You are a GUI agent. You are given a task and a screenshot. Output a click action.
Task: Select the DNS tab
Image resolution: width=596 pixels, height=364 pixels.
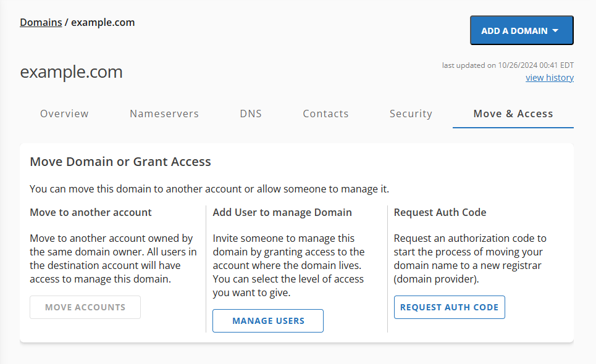pyautogui.click(x=250, y=114)
